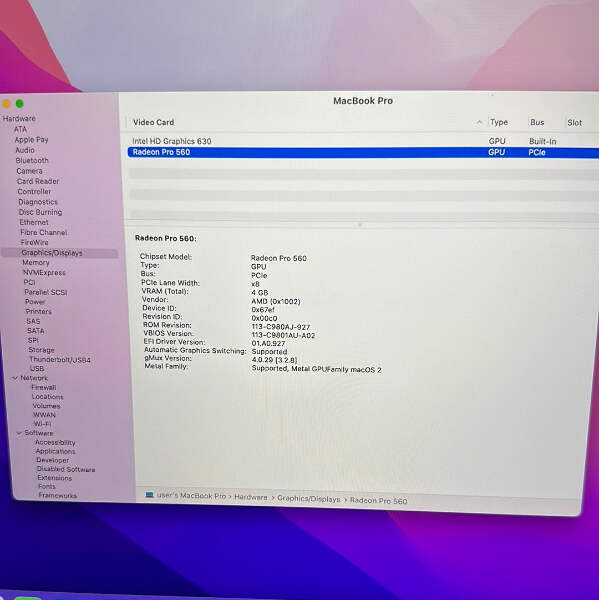Click the laptop icon in path bar
The width and height of the screenshot is (599, 600).
coord(150,495)
